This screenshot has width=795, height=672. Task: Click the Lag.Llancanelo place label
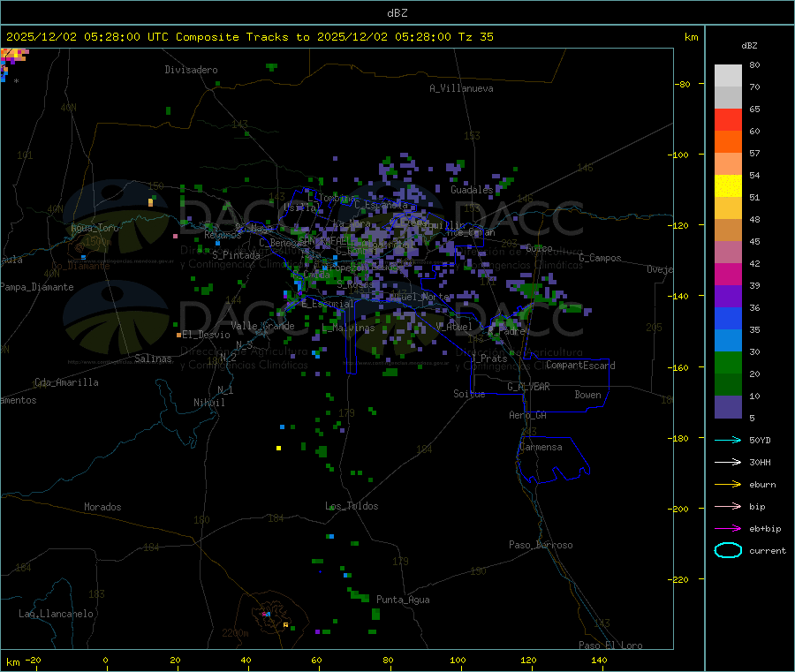pyautogui.click(x=57, y=614)
